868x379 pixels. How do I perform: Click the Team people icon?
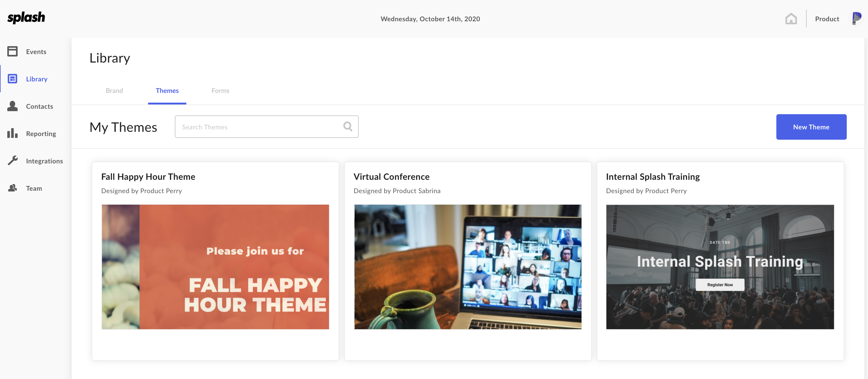[x=12, y=188]
